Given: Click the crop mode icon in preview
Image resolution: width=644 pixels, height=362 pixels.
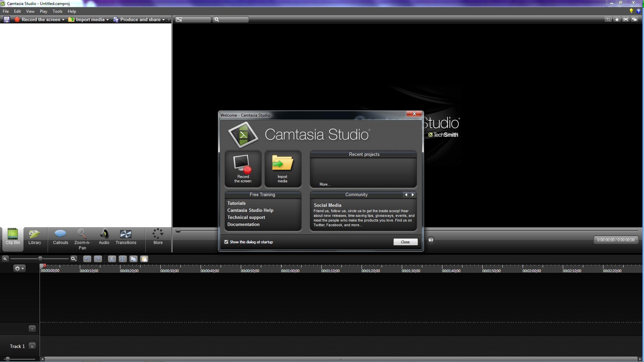Looking at the screenshot, I should [608, 19].
